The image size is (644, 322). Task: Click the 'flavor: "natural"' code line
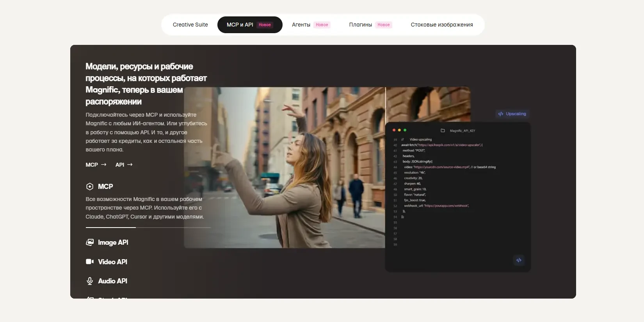coord(415,194)
